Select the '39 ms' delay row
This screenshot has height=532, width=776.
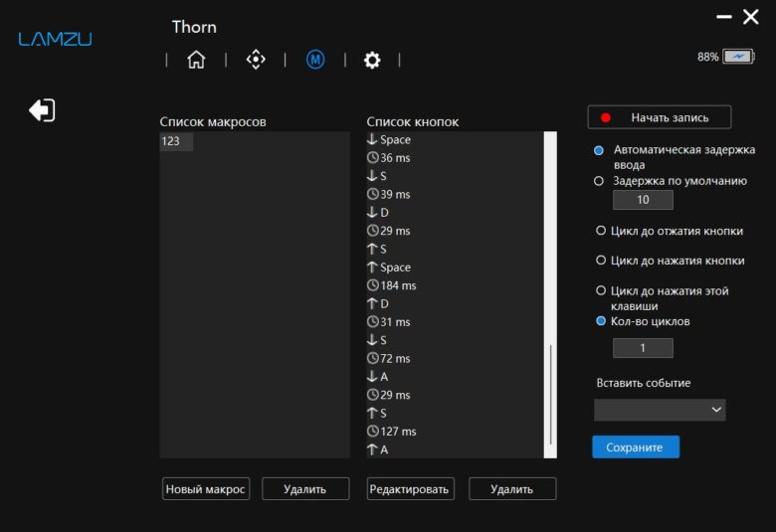click(455, 195)
